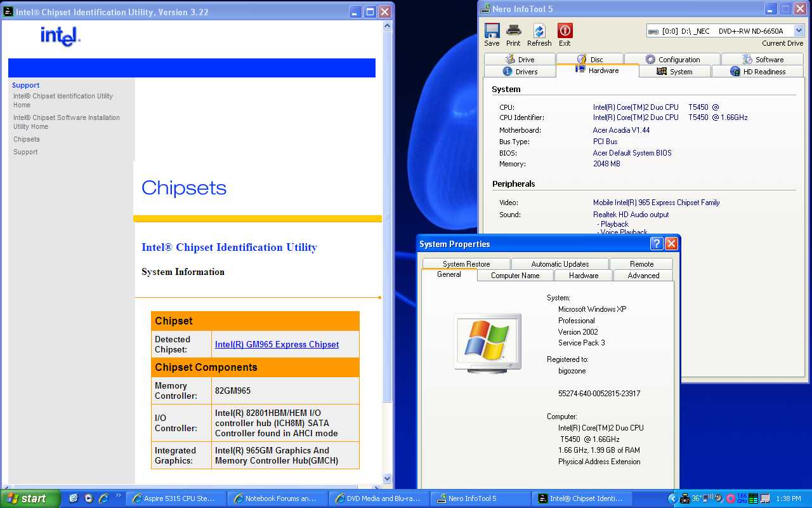The image size is (812, 508).
Task: Click the first Quick Launch icon
Action: click(73, 498)
